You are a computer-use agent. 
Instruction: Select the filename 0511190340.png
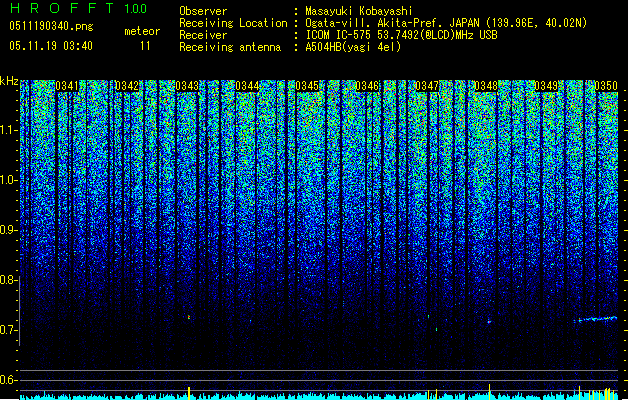pos(51,26)
